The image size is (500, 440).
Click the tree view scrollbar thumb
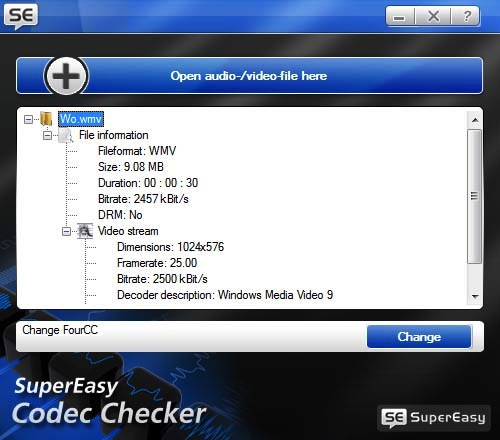point(475,196)
